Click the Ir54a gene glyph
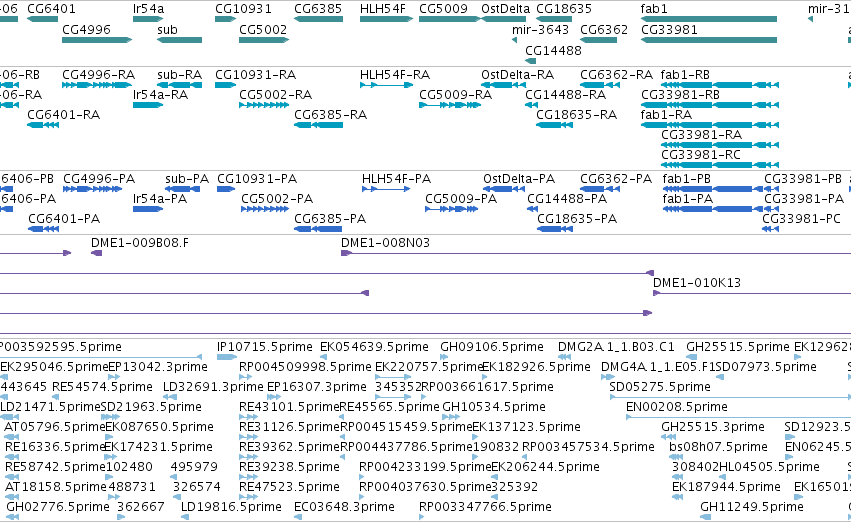 pyautogui.click(x=148, y=19)
